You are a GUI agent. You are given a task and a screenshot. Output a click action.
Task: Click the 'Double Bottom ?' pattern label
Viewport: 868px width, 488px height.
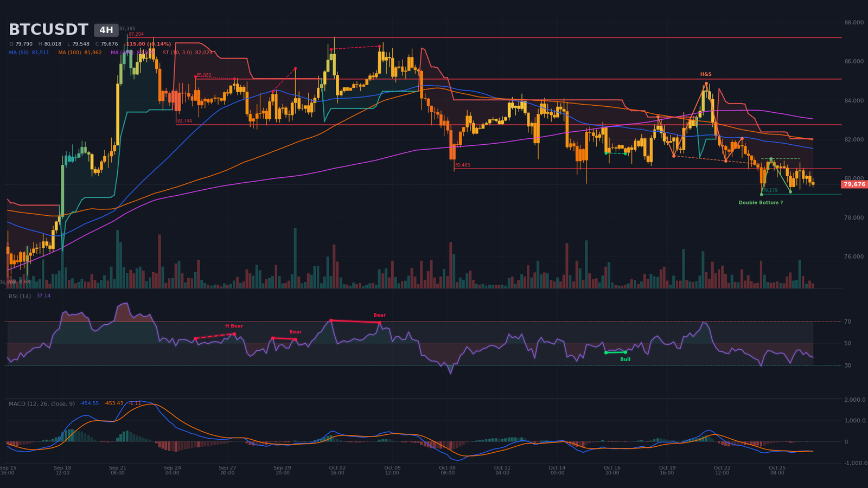click(x=761, y=203)
